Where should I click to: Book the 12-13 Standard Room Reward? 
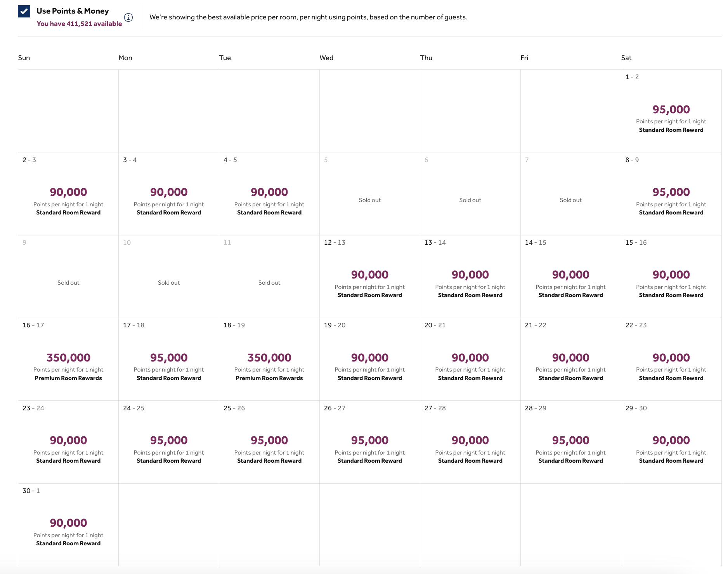369,276
